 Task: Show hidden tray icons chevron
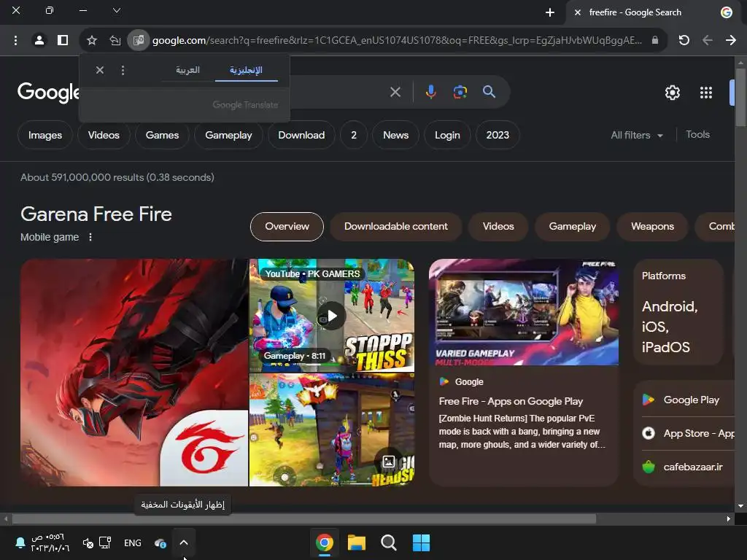[183, 542]
